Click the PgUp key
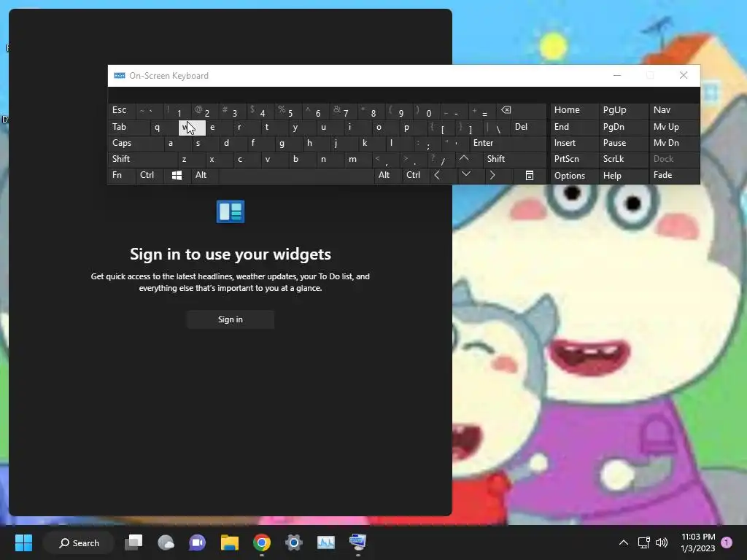The height and width of the screenshot is (560, 747). coord(624,111)
